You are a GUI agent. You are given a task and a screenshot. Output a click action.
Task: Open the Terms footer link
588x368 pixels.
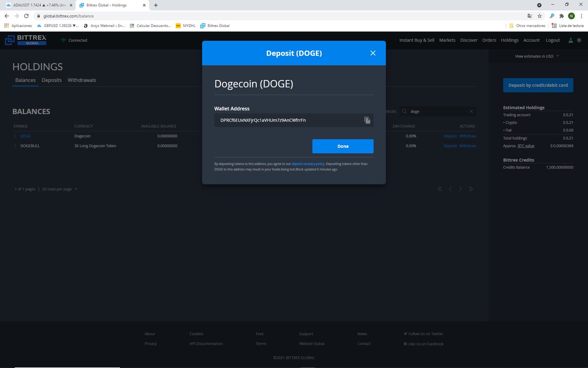(x=261, y=343)
